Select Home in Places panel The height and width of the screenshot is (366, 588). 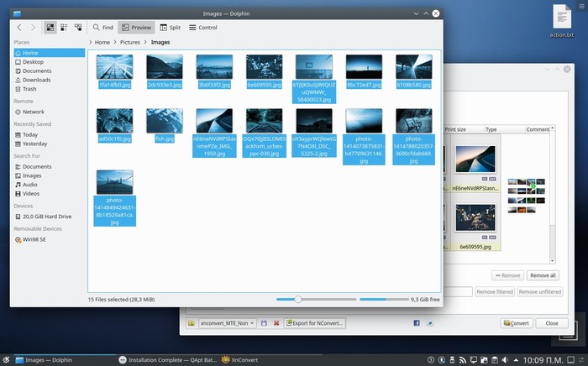[x=49, y=53]
